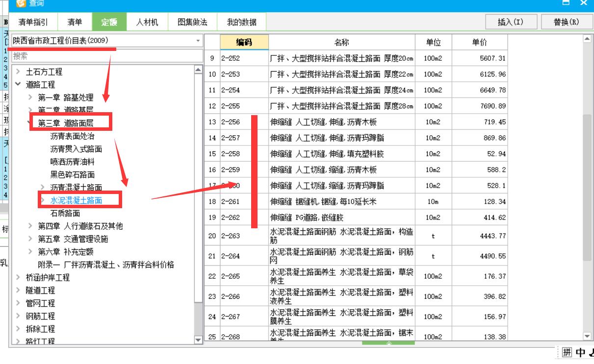The width and height of the screenshot is (594, 364).
Task: Switch to the 清单 tab
Action: (x=75, y=22)
